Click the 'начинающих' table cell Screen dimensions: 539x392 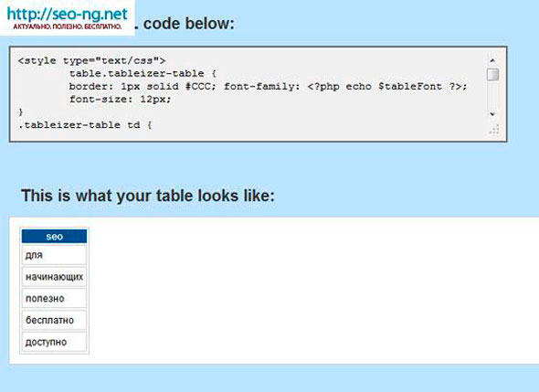54,277
